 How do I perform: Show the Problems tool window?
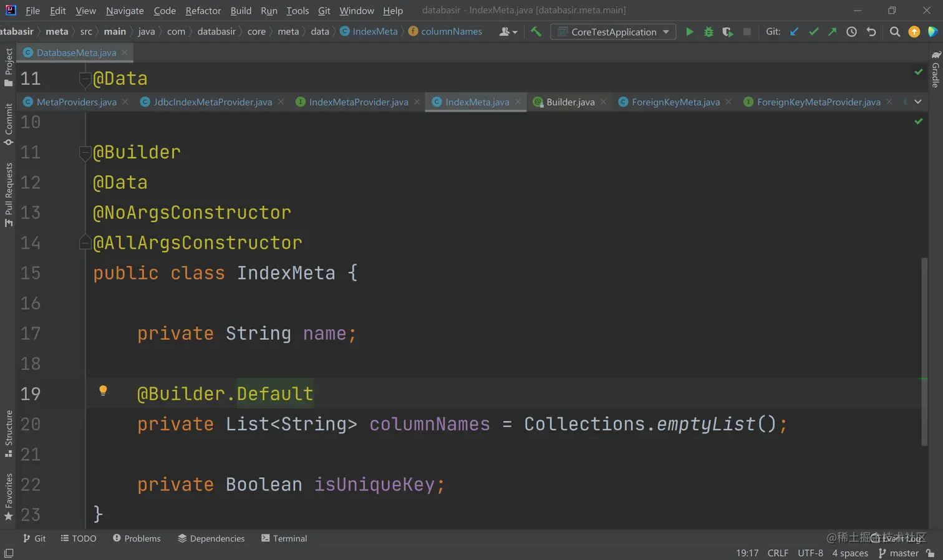(137, 538)
